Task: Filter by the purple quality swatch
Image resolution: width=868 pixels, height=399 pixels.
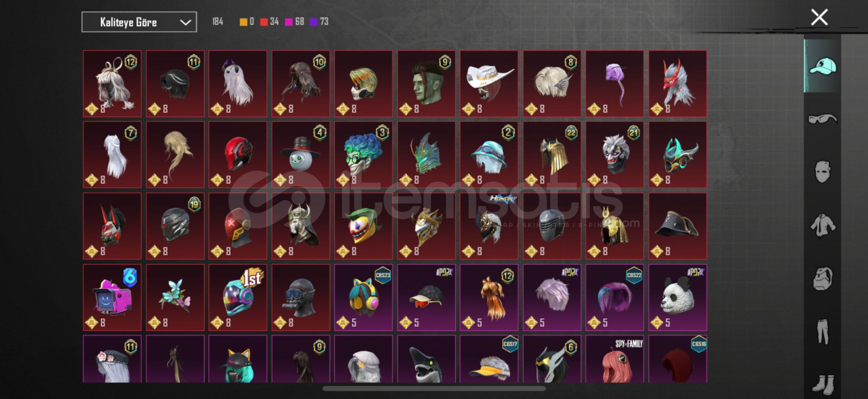Action: pos(314,22)
